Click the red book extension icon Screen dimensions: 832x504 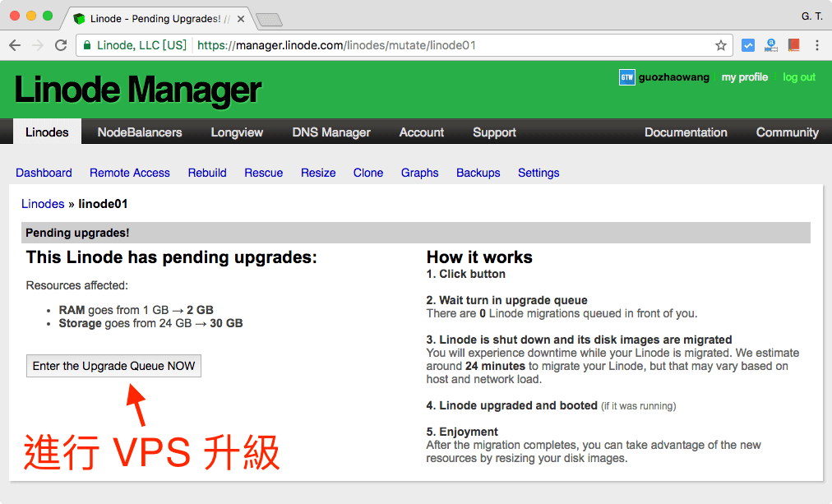[793, 45]
